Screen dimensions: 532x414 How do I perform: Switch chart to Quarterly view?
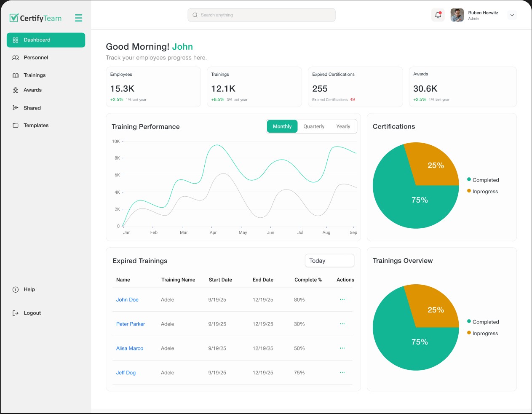point(314,126)
